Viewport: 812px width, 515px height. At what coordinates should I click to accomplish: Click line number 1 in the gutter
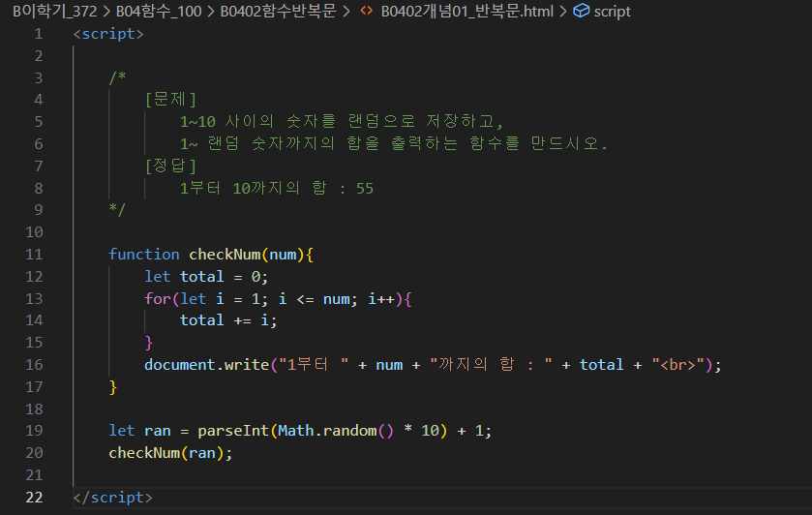[x=39, y=34]
